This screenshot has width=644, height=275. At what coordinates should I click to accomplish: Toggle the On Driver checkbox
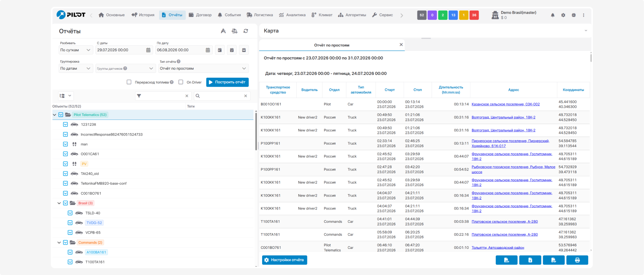[181, 82]
